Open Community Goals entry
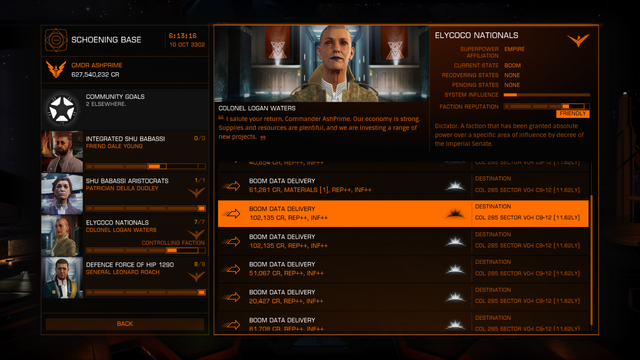The height and width of the screenshot is (360, 640). pos(125,109)
